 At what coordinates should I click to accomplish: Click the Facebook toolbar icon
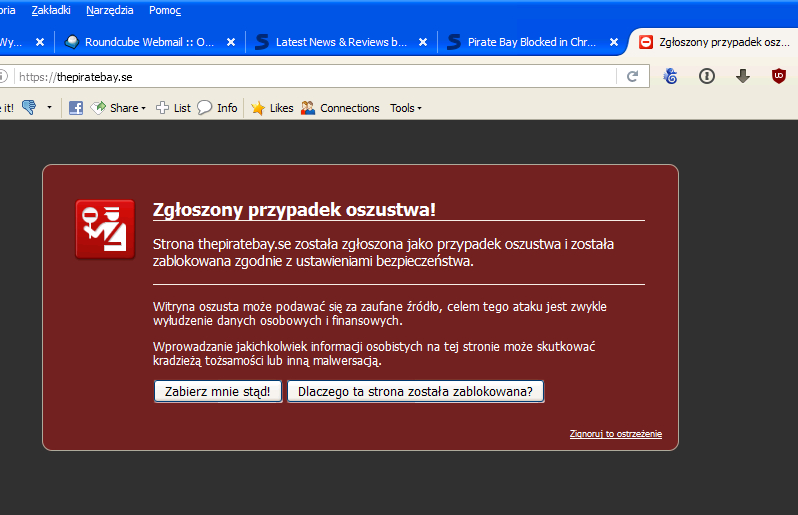[76, 108]
